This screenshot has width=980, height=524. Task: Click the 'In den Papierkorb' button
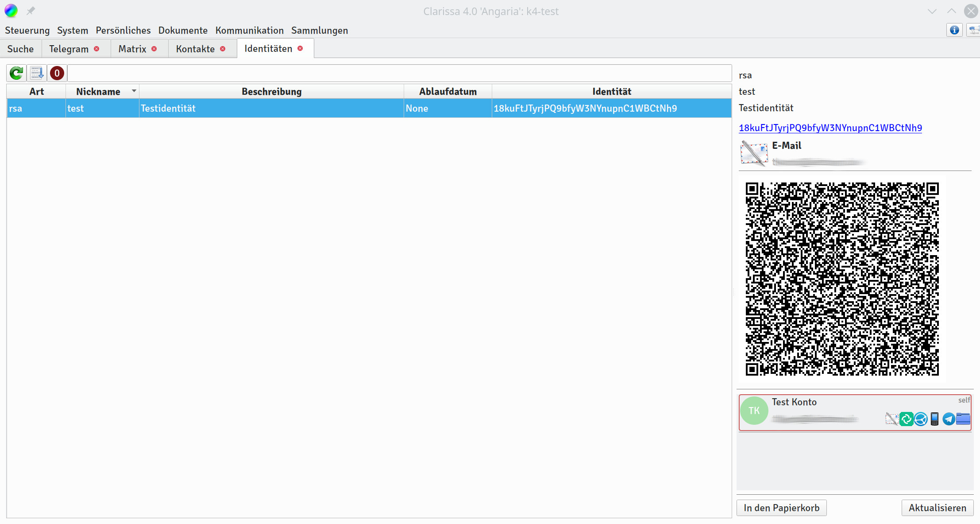[781, 508]
